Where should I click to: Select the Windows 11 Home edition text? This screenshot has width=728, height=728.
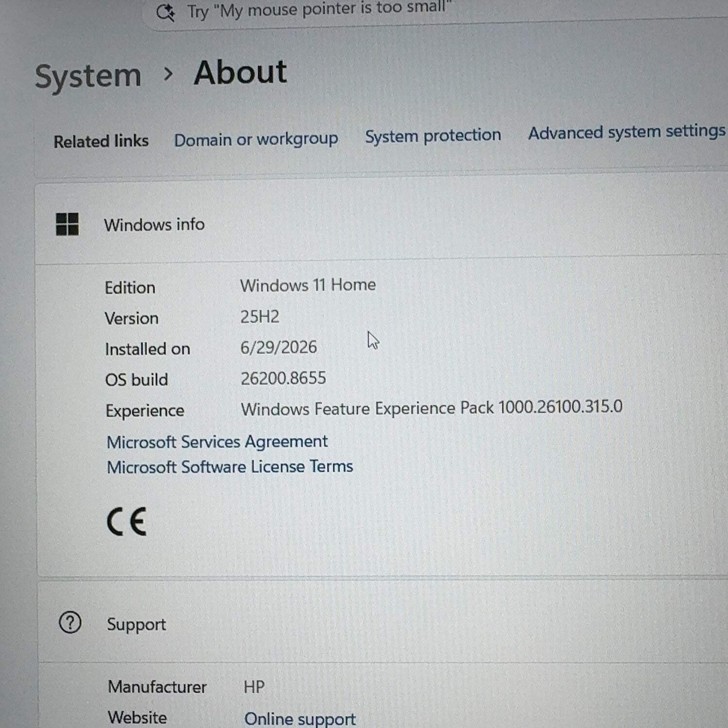click(308, 285)
